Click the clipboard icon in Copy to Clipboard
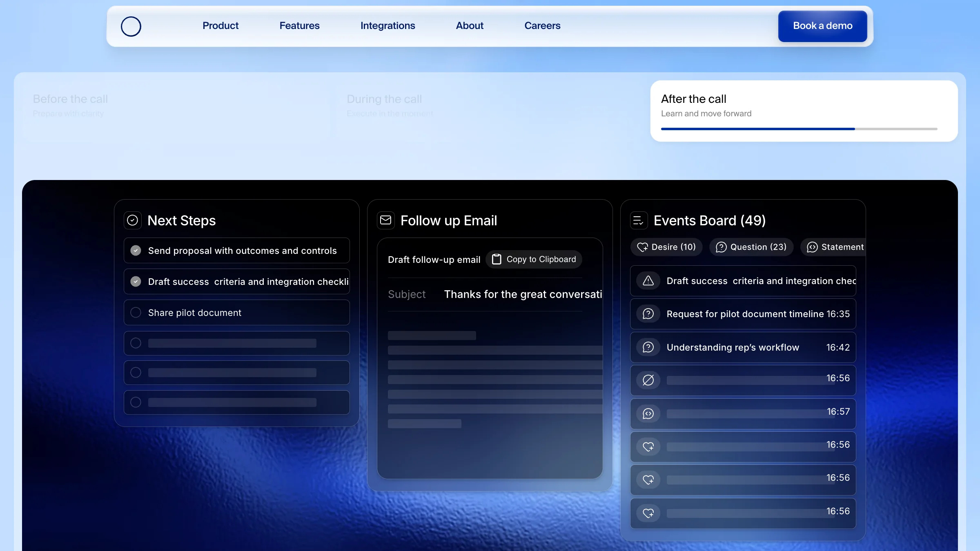 (497, 259)
